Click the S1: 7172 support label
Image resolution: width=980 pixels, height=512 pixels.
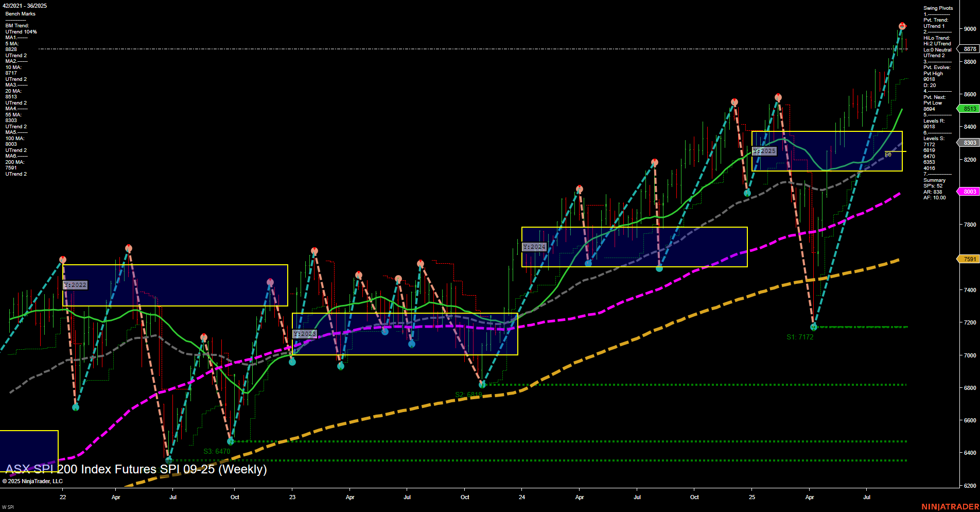click(x=799, y=337)
